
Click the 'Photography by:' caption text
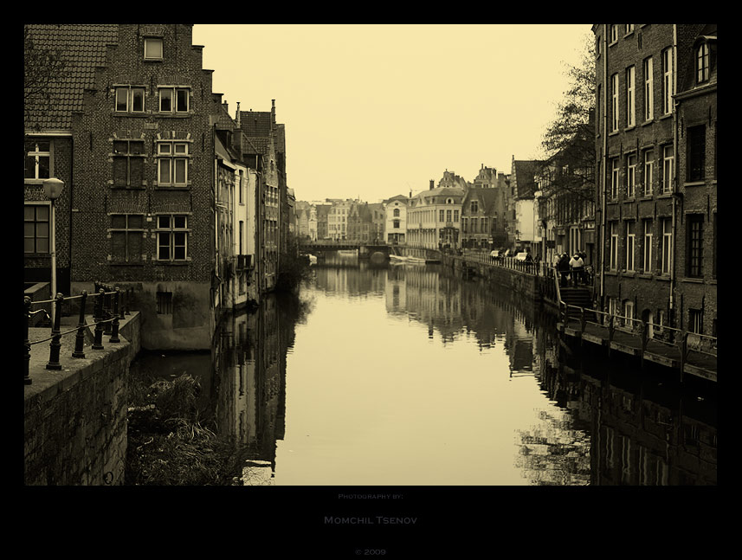pos(370,496)
